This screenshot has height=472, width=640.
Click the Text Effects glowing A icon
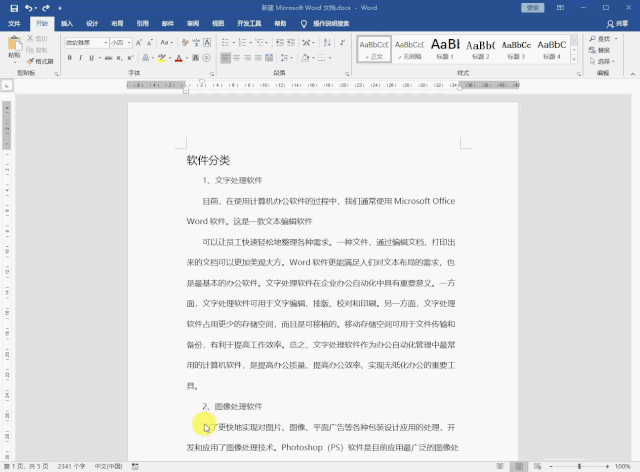pyautogui.click(x=145, y=58)
